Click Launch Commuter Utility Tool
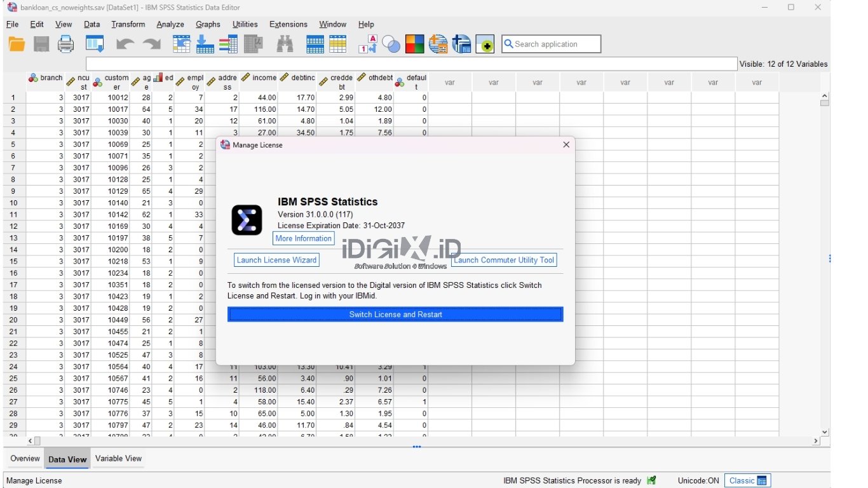868x488 pixels. pyautogui.click(x=504, y=260)
